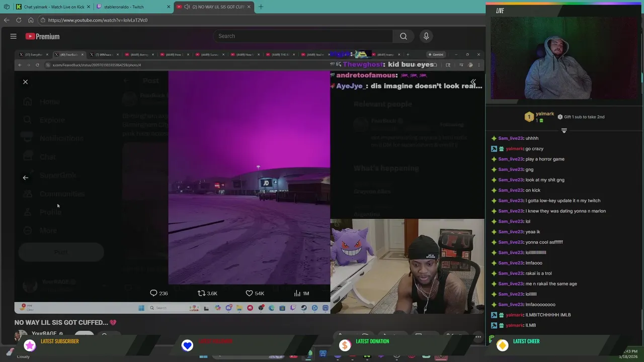Expand the leaderboard chevron below yalmark

point(564,131)
